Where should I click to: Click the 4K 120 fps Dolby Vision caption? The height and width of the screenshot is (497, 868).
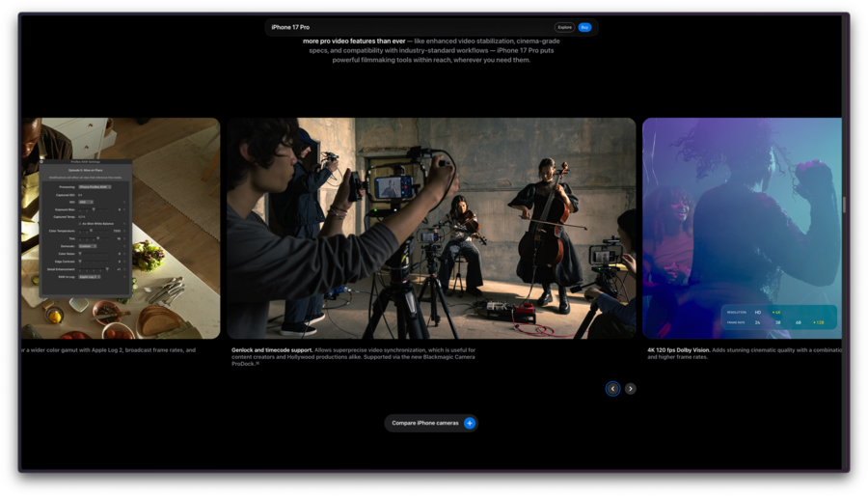click(744, 353)
